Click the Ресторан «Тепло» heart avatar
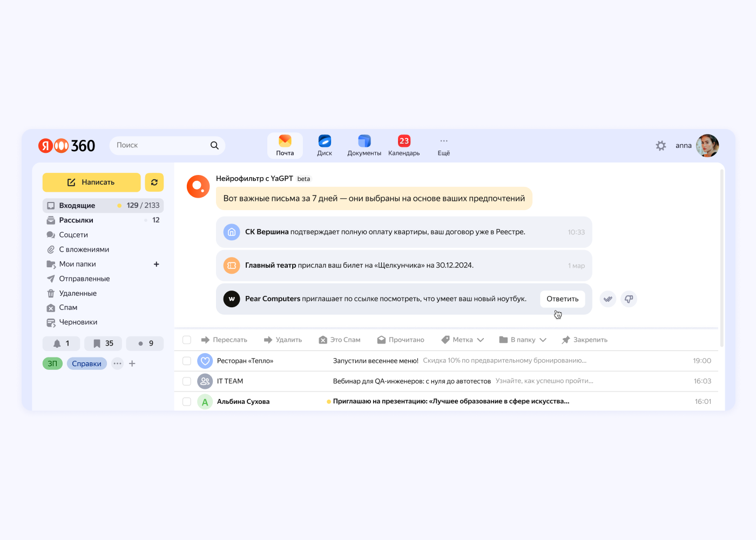Screen dimensions: 756x540 click(205, 361)
